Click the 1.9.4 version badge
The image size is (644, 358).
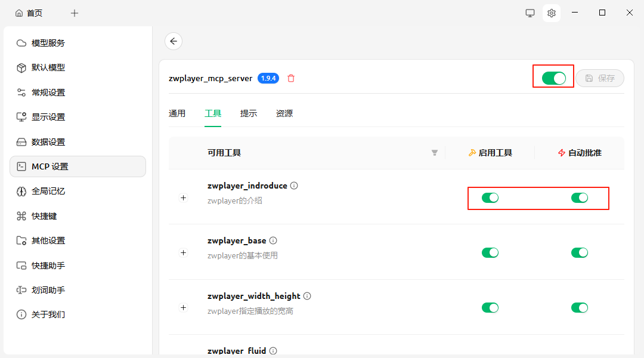coord(268,78)
